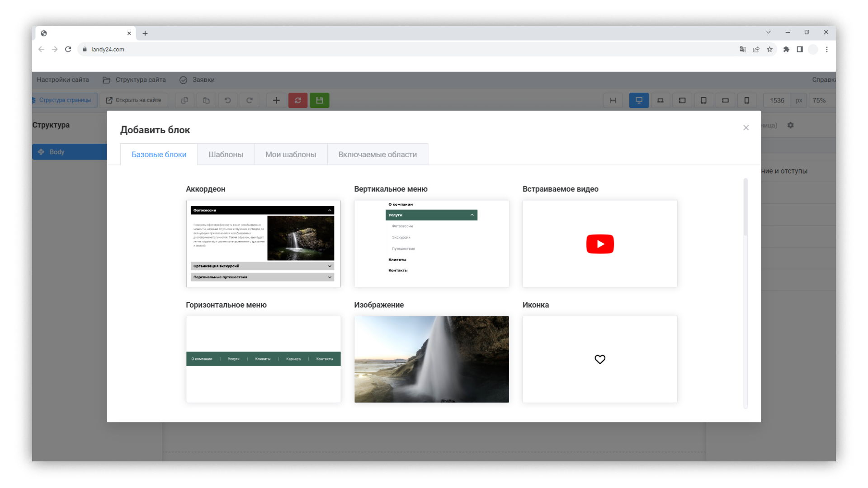This screenshot has width=868, height=488.
Task: Toggle the browser side panel icon
Action: click(x=800, y=49)
